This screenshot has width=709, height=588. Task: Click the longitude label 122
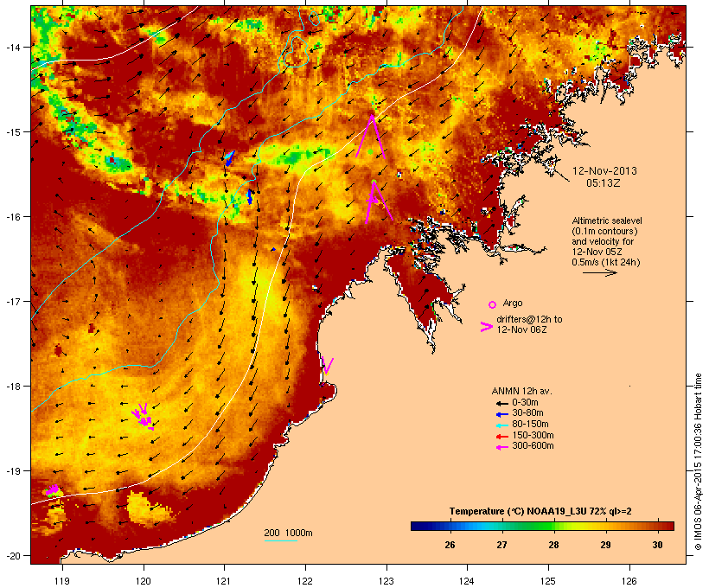(x=305, y=581)
